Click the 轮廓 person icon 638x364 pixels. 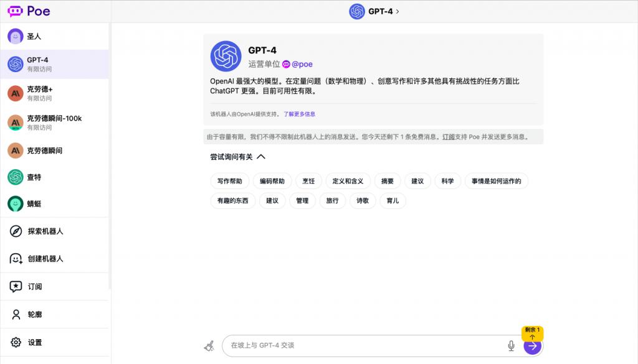(16, 314)
